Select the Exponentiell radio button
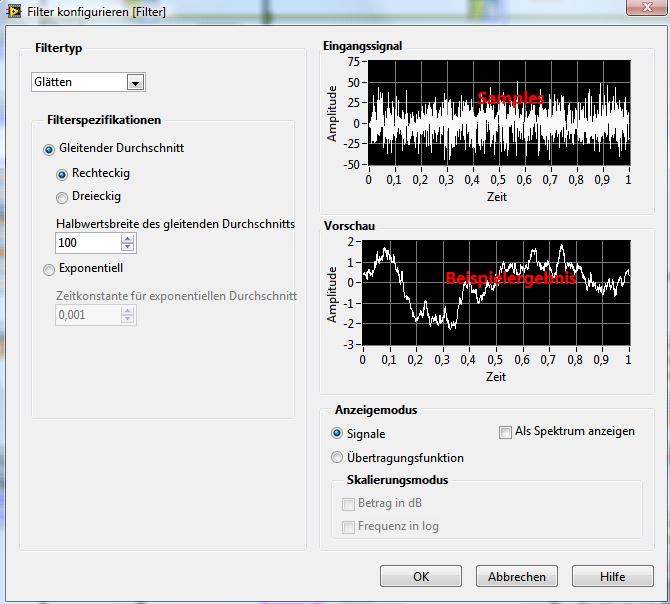The height and width of the screenshot is (604, 670). [x=49, y=270]
